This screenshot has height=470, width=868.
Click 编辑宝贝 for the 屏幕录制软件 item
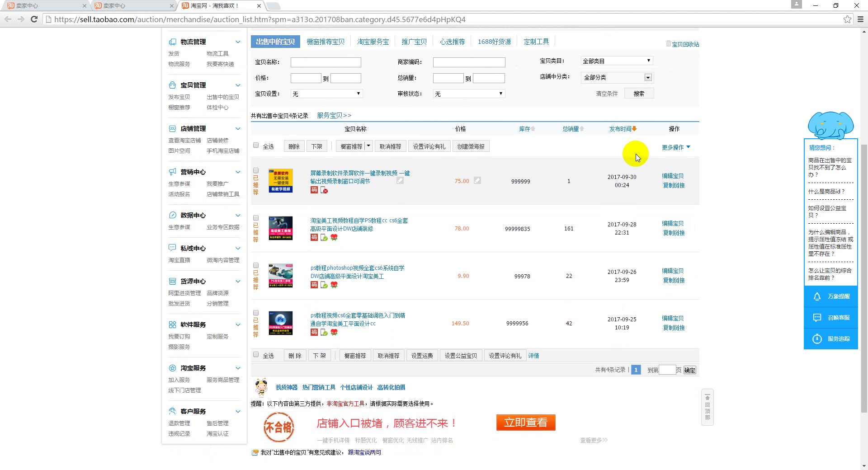point(673,176)
